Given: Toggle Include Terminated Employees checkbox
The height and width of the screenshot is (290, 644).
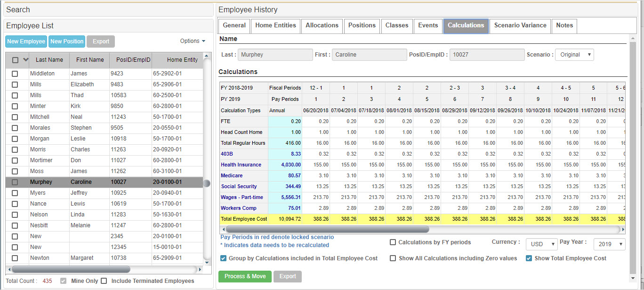Looking at the screenshot, I should point(104,281).
